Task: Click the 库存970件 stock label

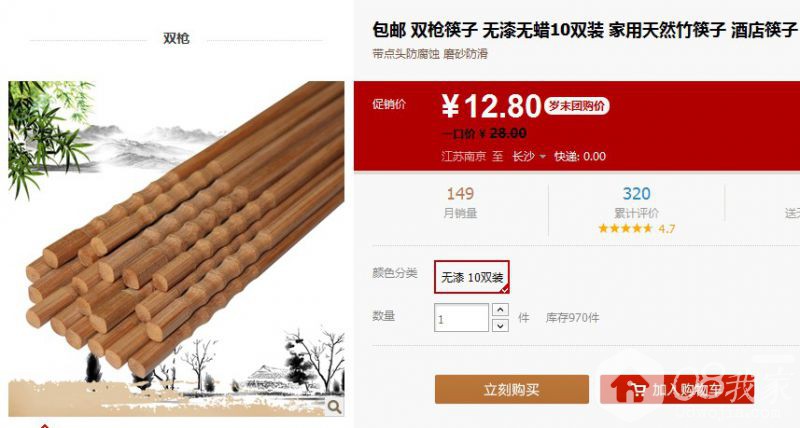Action: (572, 318)
